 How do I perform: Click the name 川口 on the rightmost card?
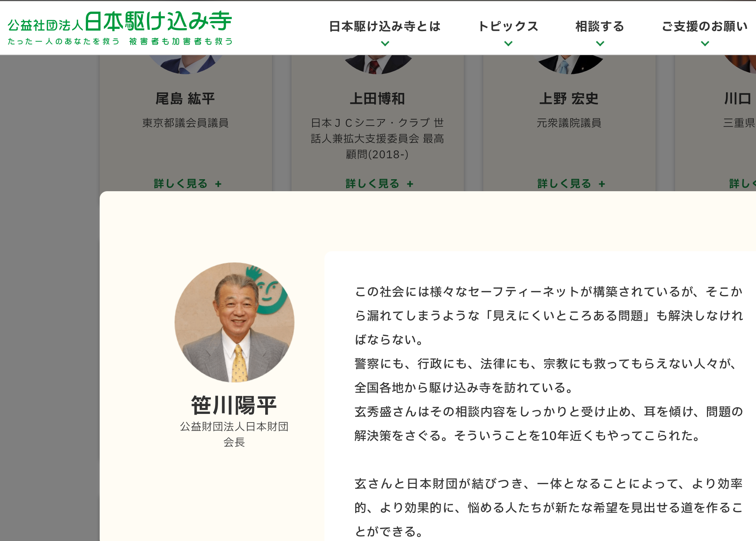(738, 99)
